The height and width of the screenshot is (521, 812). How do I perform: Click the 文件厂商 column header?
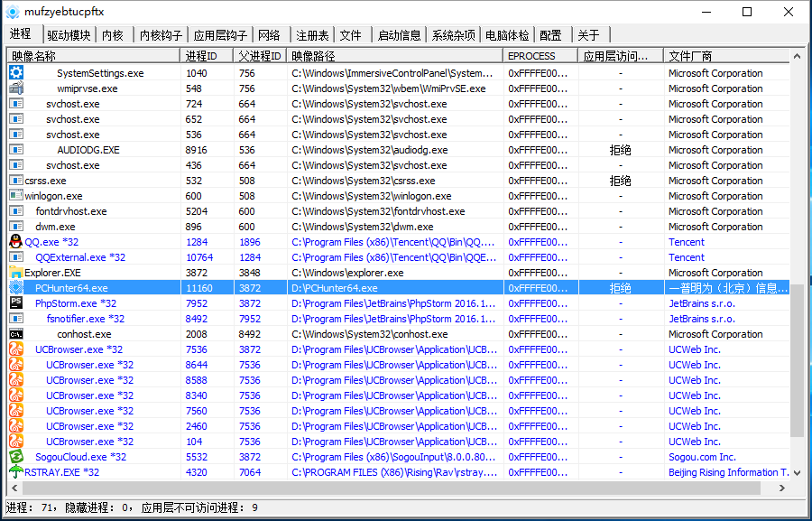coord(726,56)
